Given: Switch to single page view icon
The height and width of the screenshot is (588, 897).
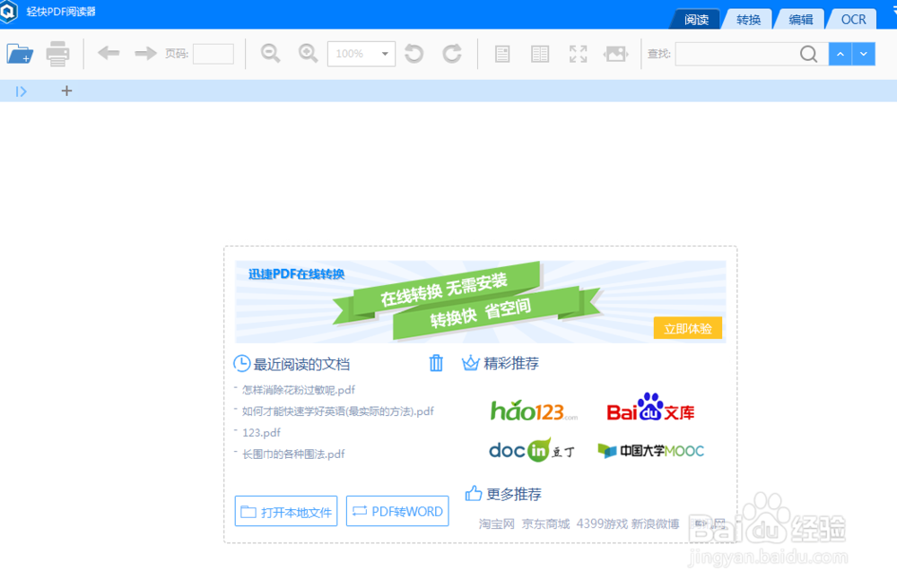Looking at the screenshot, I should 501,53.
